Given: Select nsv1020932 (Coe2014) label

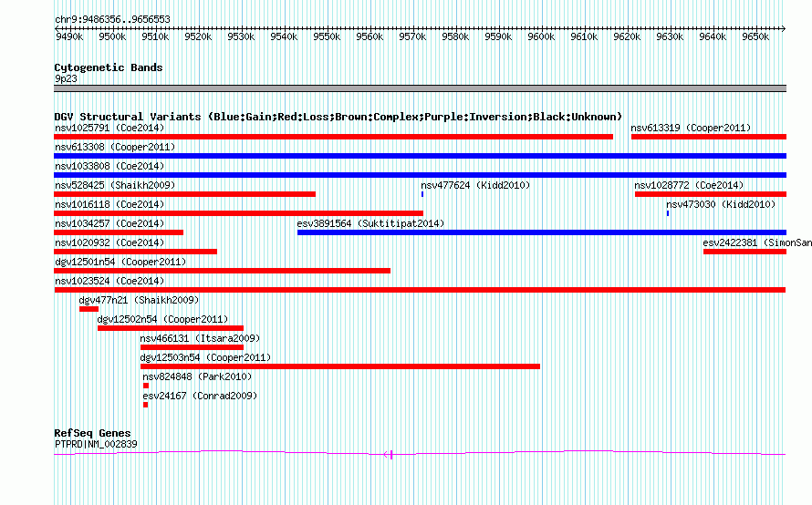Looking at the screenshot, I should [109, 242].
